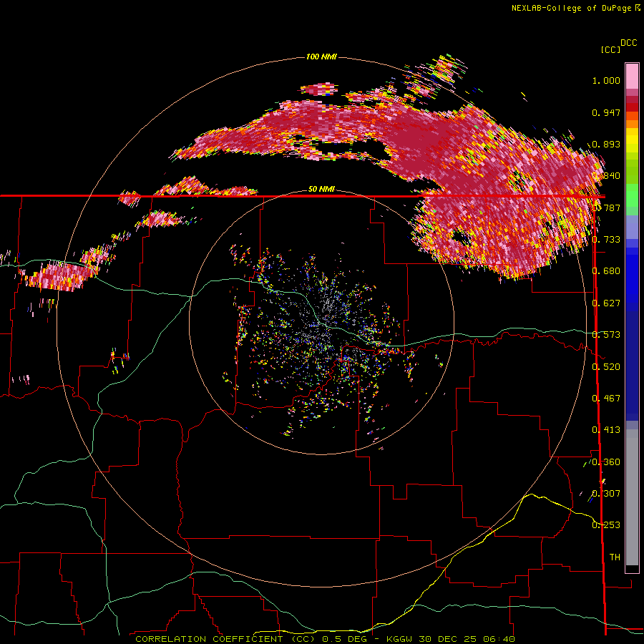Click the 0.840 legend value

coord(606,176)
